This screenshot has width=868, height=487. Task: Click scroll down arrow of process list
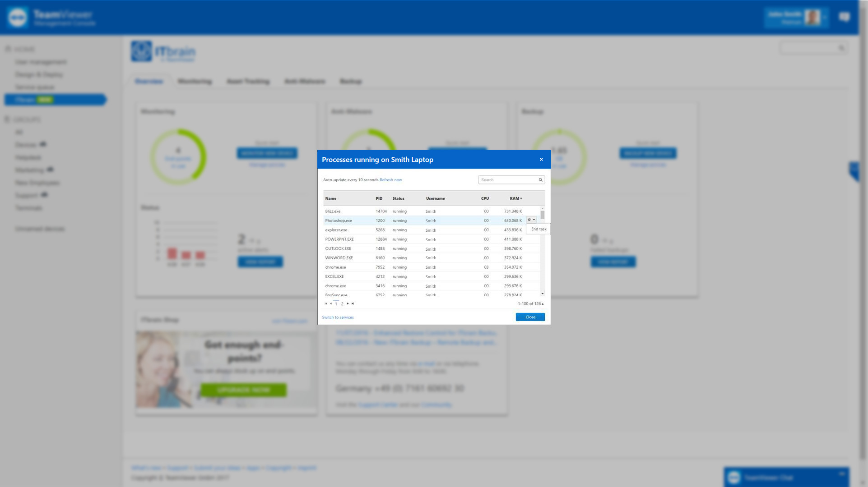click(x=543, y=294)
